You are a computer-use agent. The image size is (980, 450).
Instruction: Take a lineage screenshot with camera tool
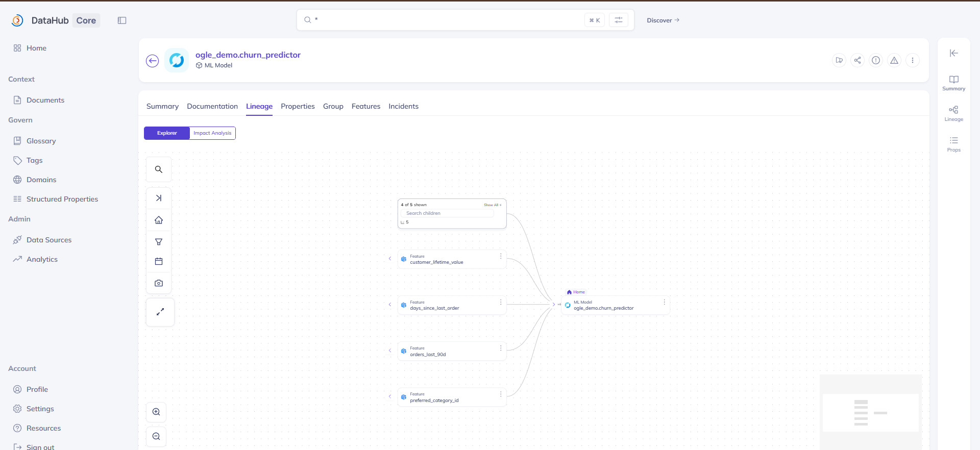pyautogui.click(x=159, y=283)
